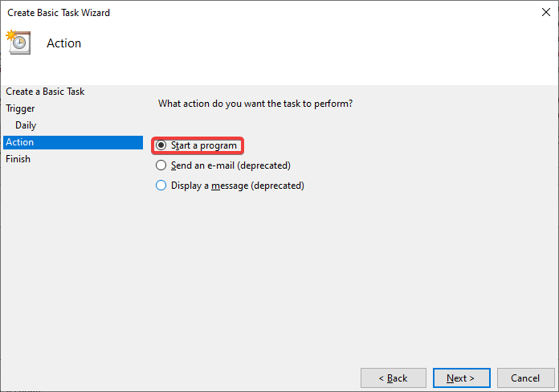Pick the Display a message radio circle
Screen dimensions: 559x392
tap(161, 186)
